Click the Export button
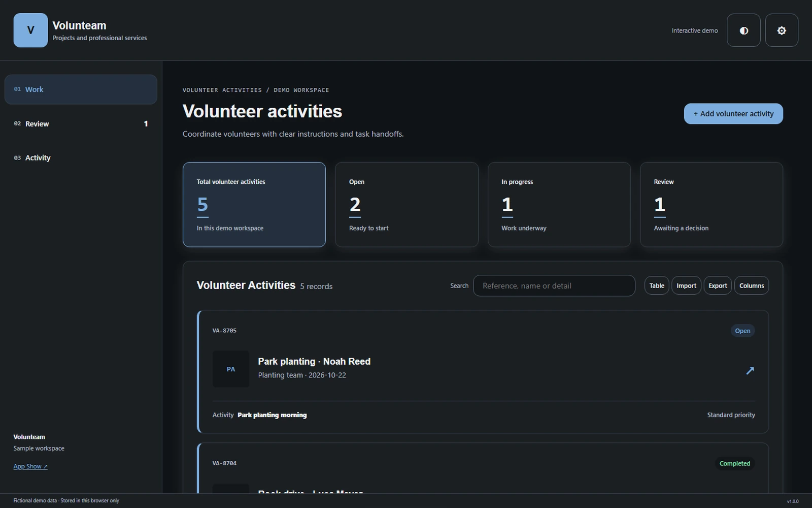Screen dimensions: 812x508 [718, 285]
